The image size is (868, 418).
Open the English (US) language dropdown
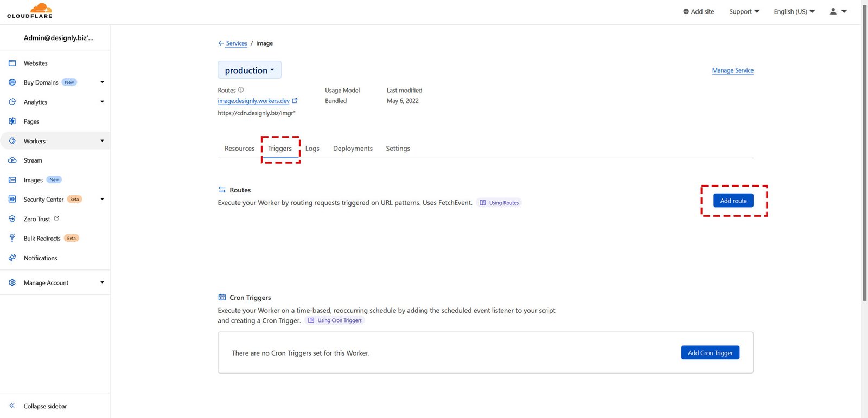pyautogui.click(x=794, y=11)
